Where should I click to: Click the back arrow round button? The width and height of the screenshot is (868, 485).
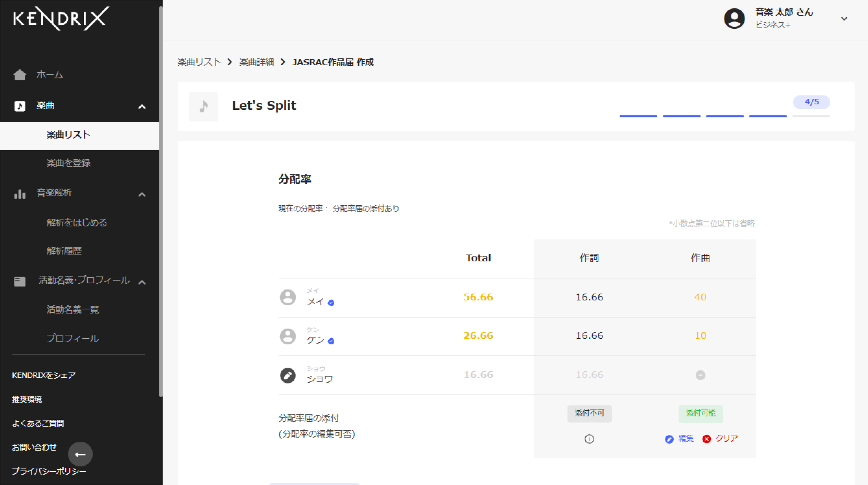(x=80, y=454)
